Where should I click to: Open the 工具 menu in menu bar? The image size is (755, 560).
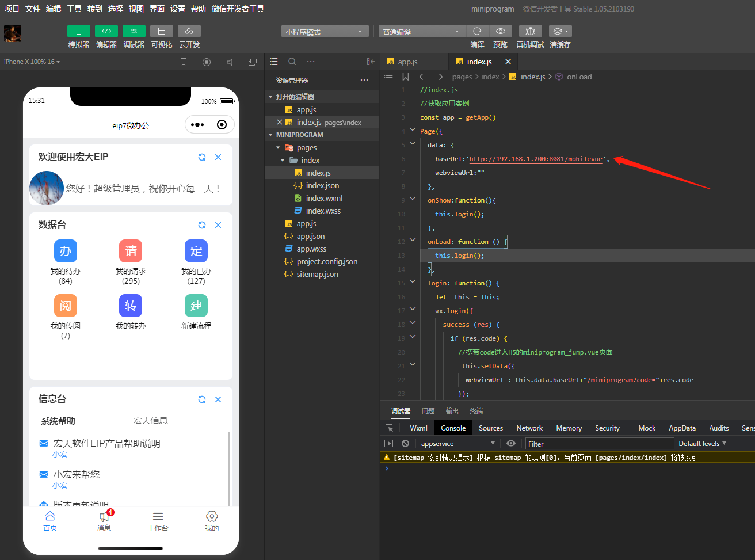[x=74, y=9]
